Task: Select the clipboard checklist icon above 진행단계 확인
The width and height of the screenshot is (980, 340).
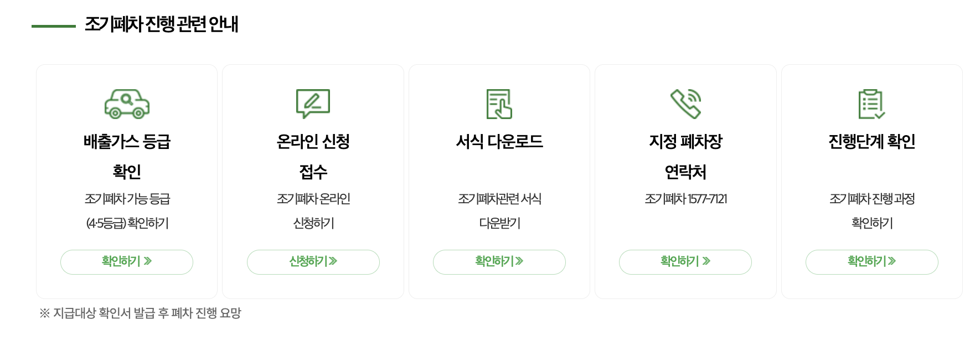Action: pos(872,103)
